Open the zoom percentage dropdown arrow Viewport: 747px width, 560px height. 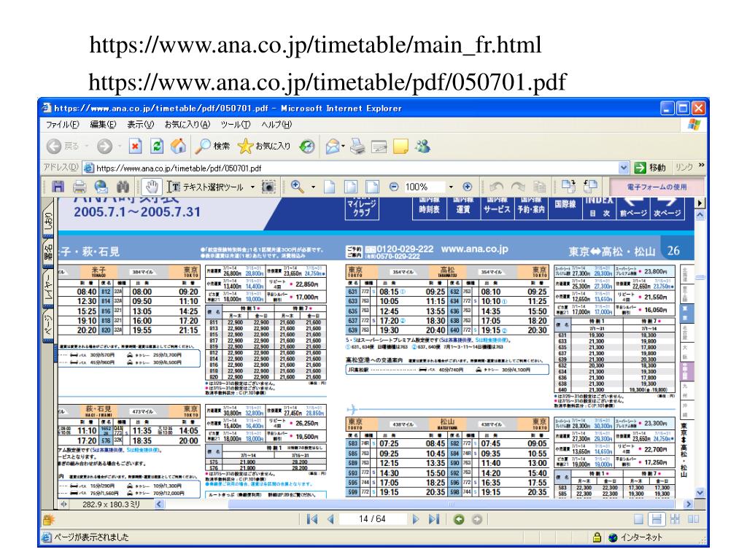point(451,187)
